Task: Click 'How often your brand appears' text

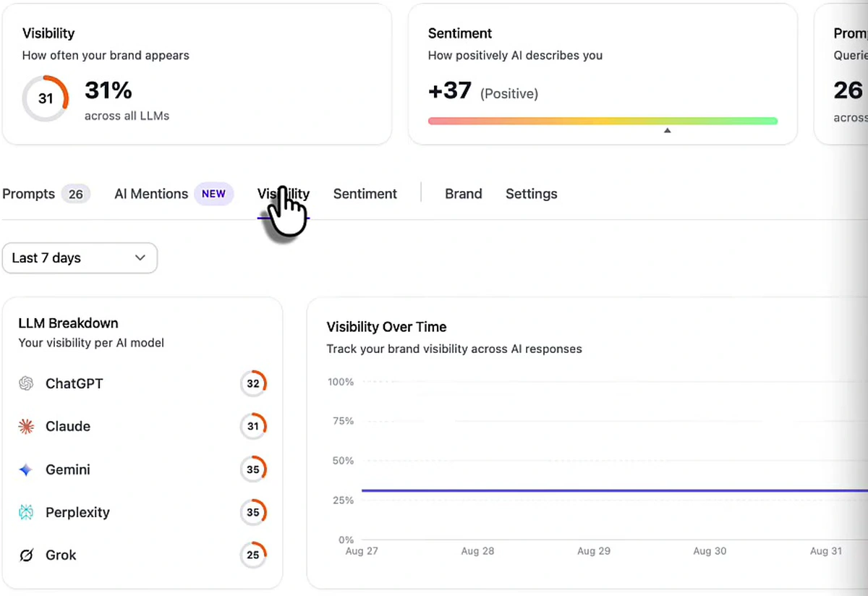Action: (x=106, y=56)
